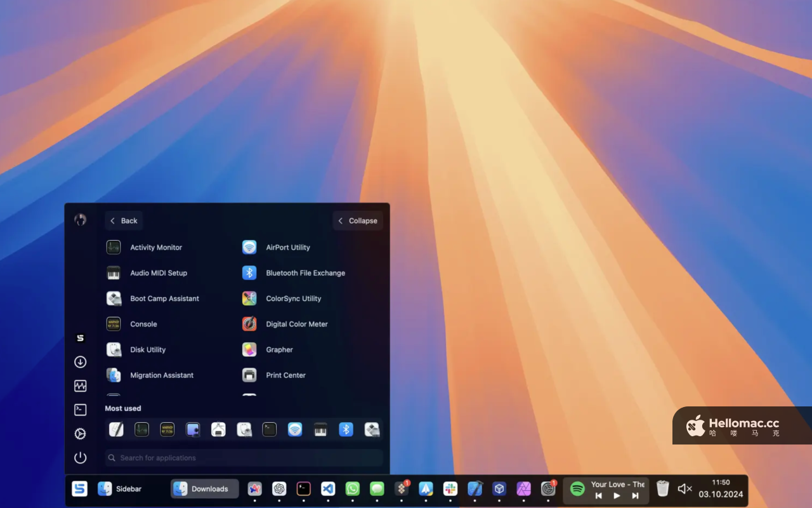Click the Sidebar app logo in the dock
Image resolution: width=812 pixels, height=508 pixels.
tap(79, 488)
